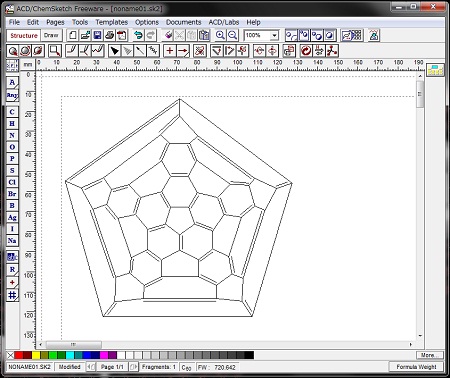
Task: Select the Draw Chains tool
Action: tap(97, 51)
